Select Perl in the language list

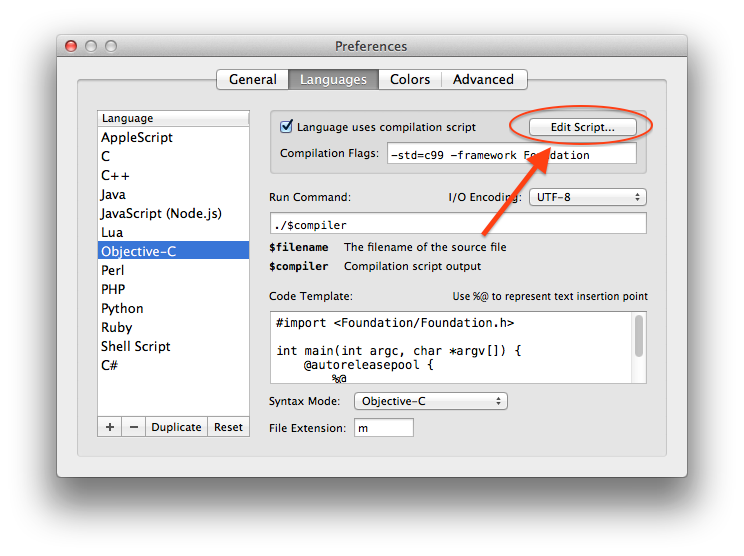pyautogui.click(x=173, y=270)
